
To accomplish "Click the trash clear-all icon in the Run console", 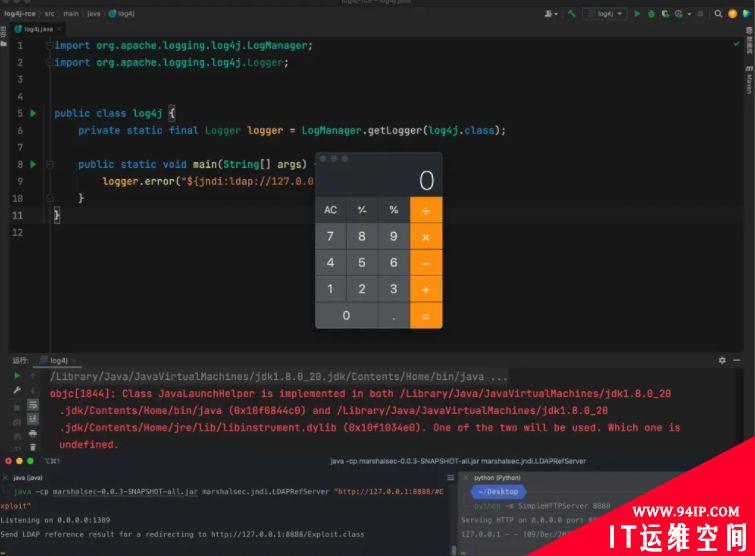I will point(33,447).
